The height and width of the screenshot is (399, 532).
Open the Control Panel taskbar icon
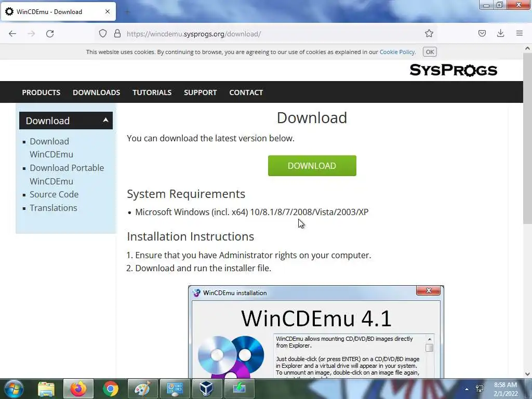tap(175, 389)
